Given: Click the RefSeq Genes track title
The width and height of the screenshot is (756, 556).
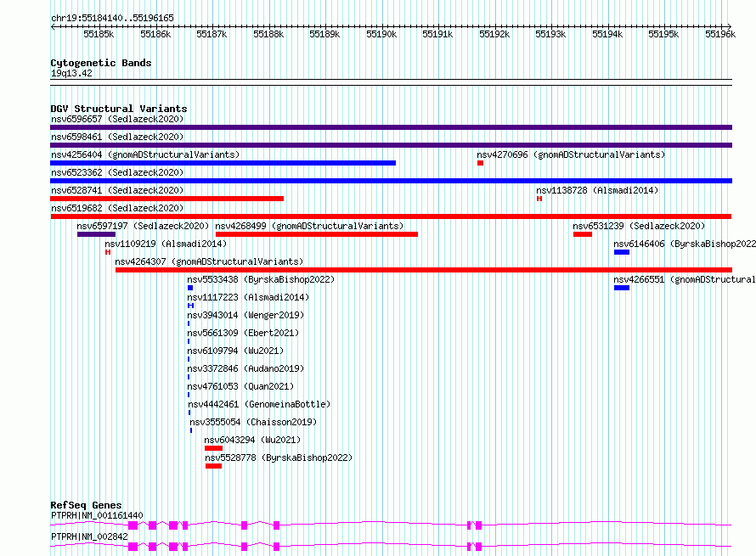Looking at the screenshot, I should [x=86, y=505].
